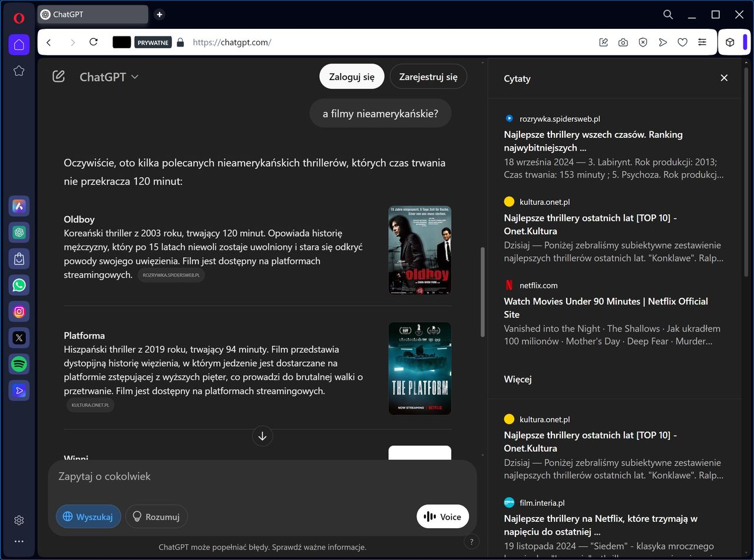754x560 pixels.
Task: Open the ChatGPT sidebar panel icon
Action: point(19,233)
